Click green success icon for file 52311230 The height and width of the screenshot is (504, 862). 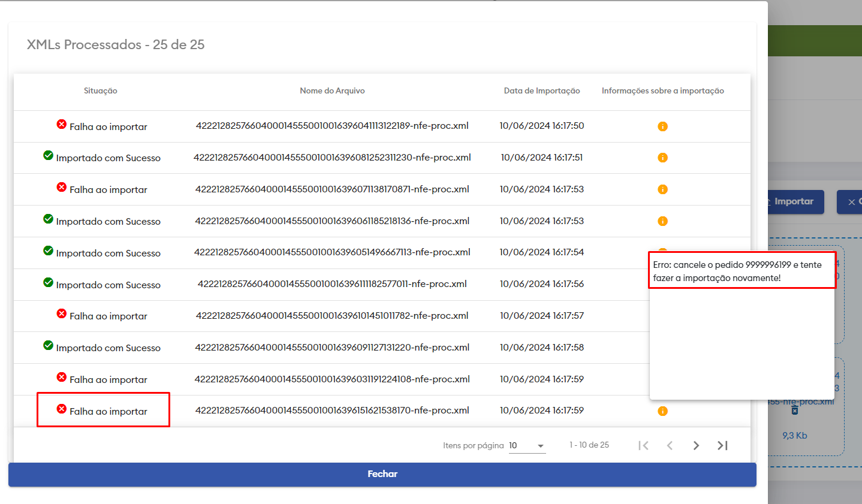pos(49,156)
